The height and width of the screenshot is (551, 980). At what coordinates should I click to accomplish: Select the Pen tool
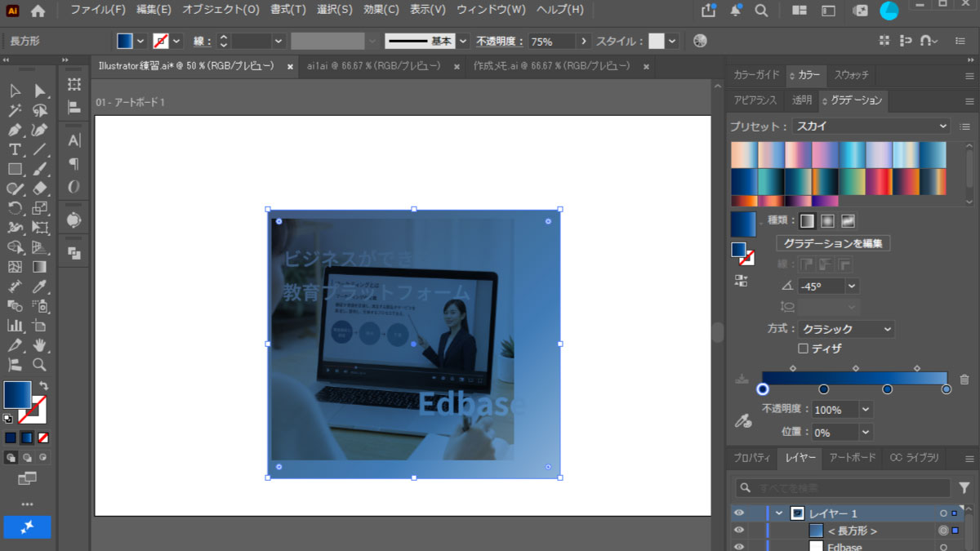pyautogui.click(x=15, y=130)
